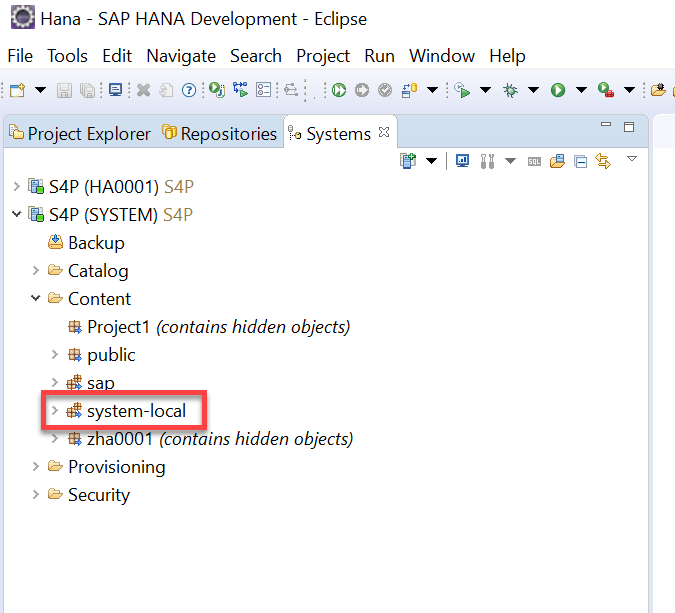Open dropdown next to clock-play icon
The image size is (675, 613).
coord(486,90)
